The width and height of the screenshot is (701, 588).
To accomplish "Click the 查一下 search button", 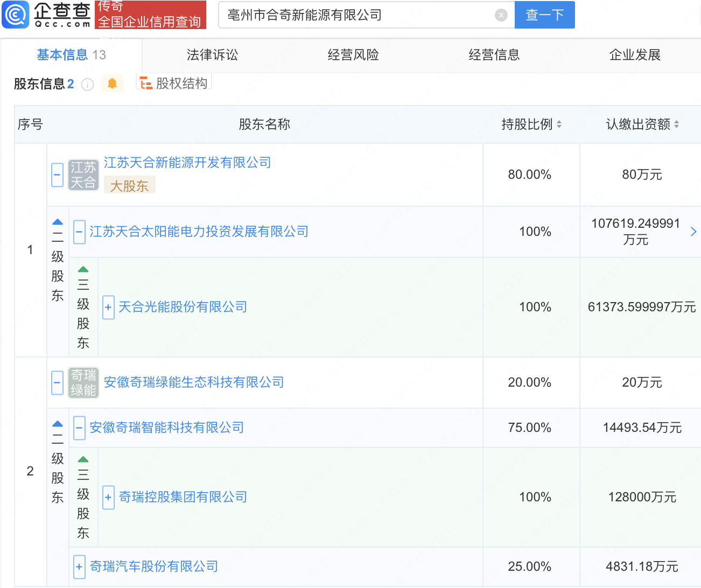I will (x=544, y=15).
